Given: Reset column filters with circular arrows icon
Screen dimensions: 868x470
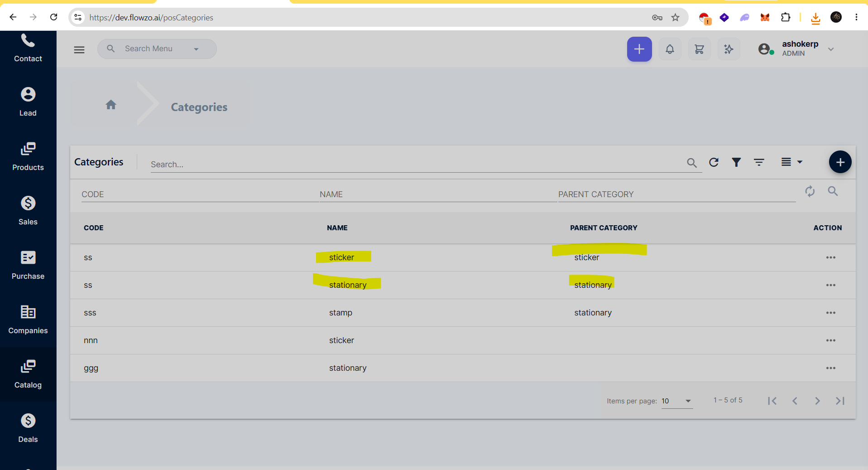Looking at the screenshot, I should pos(810,191).
